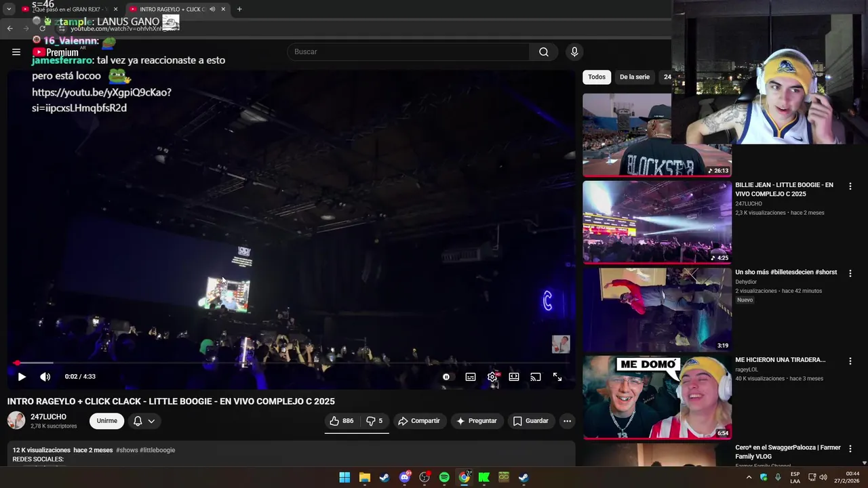Open the notification bell dropdown
This screenshot has height=488, width=868.
144,421
